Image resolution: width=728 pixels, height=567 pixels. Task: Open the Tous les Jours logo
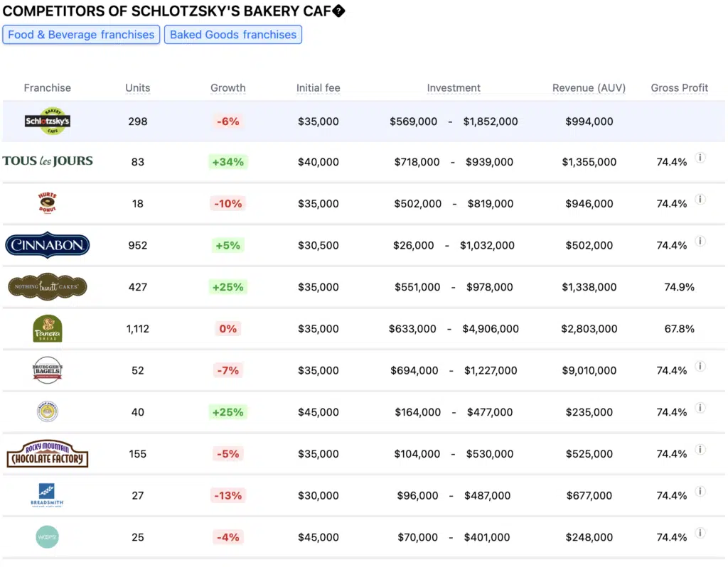tap(48, 161)
